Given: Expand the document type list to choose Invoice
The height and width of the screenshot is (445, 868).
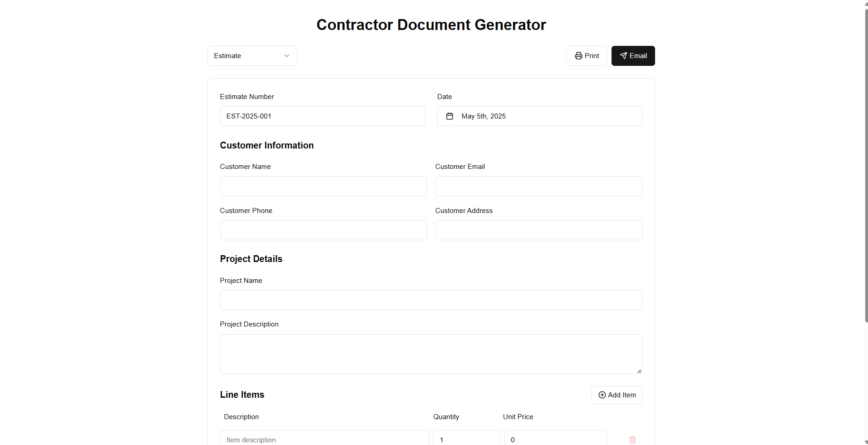Looking at the screenshot, I should (252, 55).
